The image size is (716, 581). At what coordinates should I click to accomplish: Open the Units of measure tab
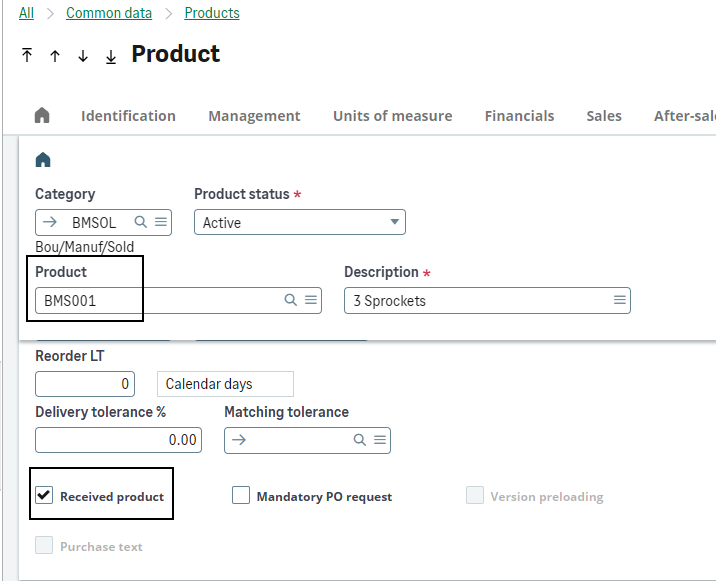[393, 116]
